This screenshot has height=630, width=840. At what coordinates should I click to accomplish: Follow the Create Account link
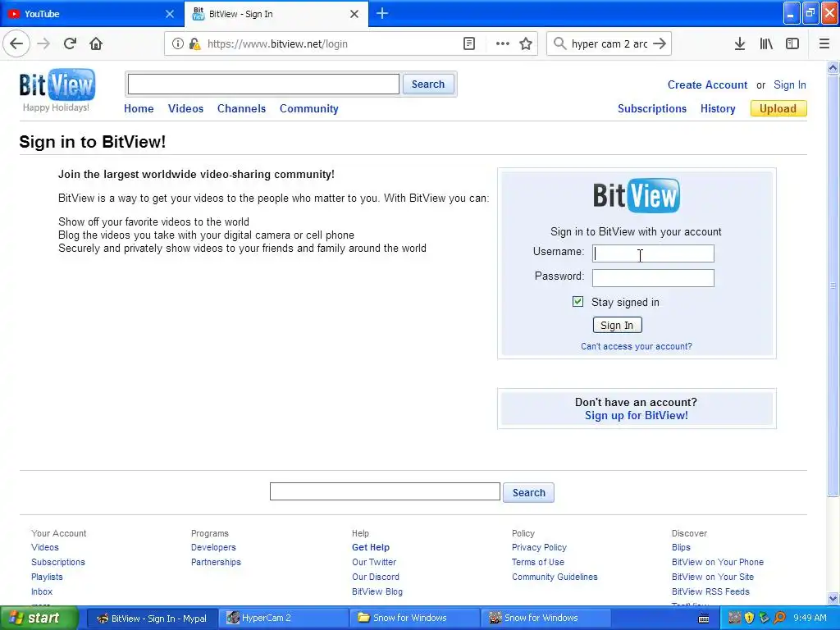click(707, 84)
